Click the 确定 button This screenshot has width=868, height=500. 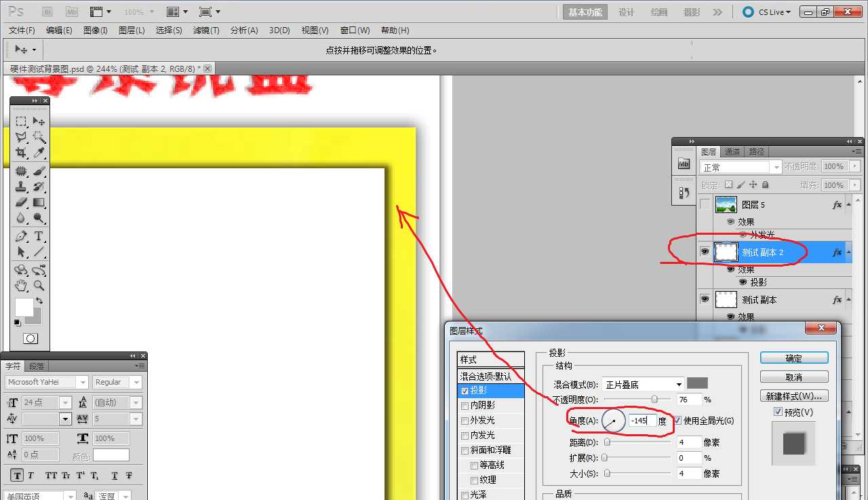(x=794, y=358)
